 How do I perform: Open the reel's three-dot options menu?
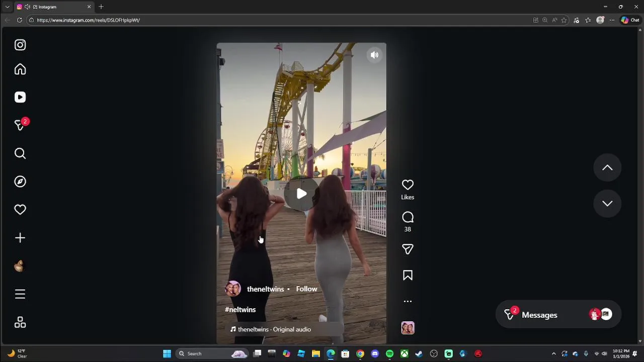point(408,302)
